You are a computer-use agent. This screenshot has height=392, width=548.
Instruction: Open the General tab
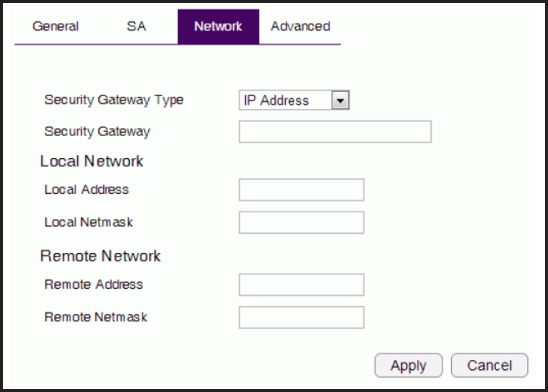56,26
